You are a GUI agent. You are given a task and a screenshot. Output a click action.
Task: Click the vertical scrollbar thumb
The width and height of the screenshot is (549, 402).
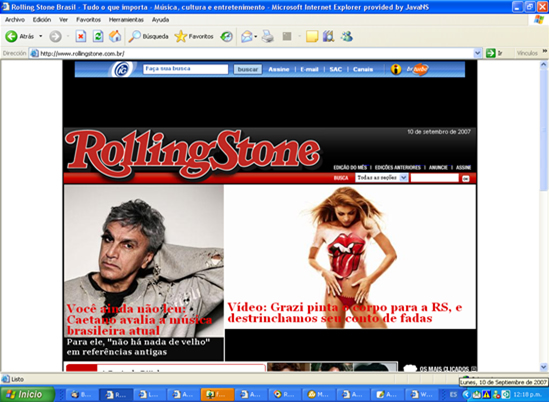pyautogui.click(x=543, y=130)
